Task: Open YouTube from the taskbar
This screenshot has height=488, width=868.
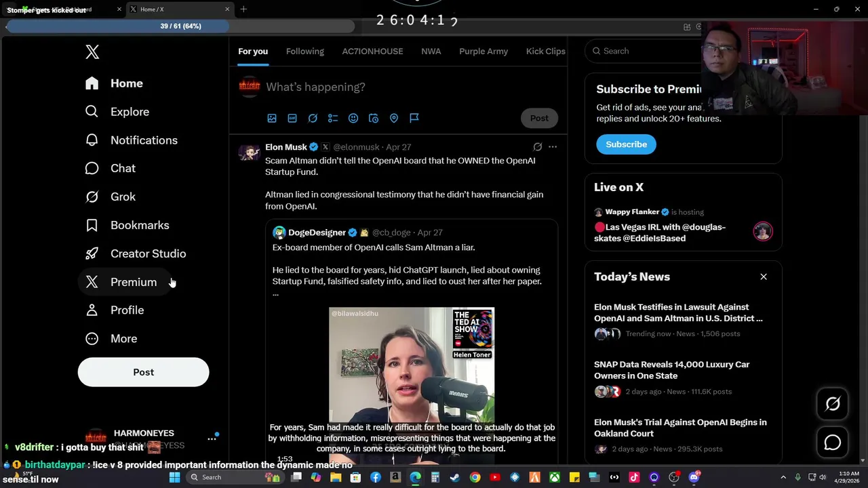Action: pos(494,477)
